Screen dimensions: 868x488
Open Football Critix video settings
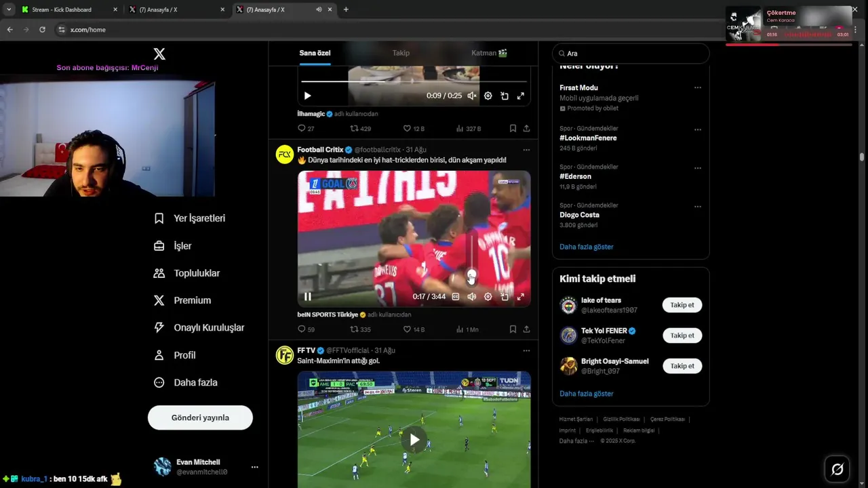pyautogui.click(x=488, y=297)
